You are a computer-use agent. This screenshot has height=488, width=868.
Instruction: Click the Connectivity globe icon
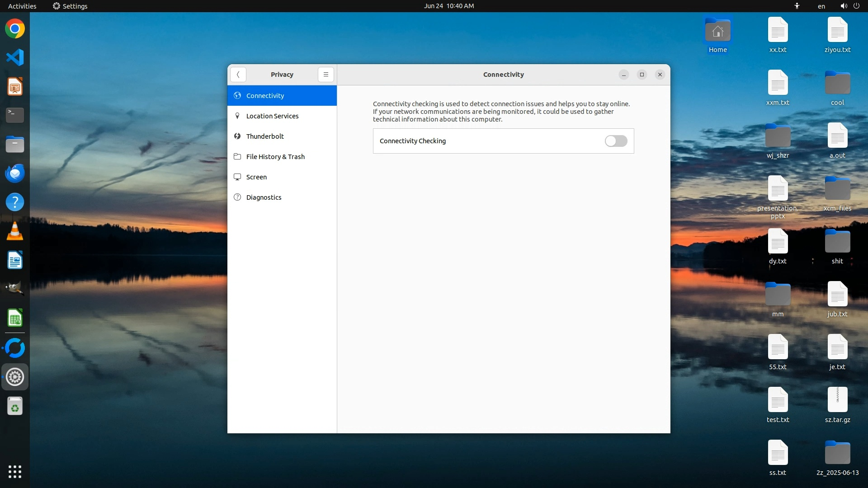pos(237,95)
